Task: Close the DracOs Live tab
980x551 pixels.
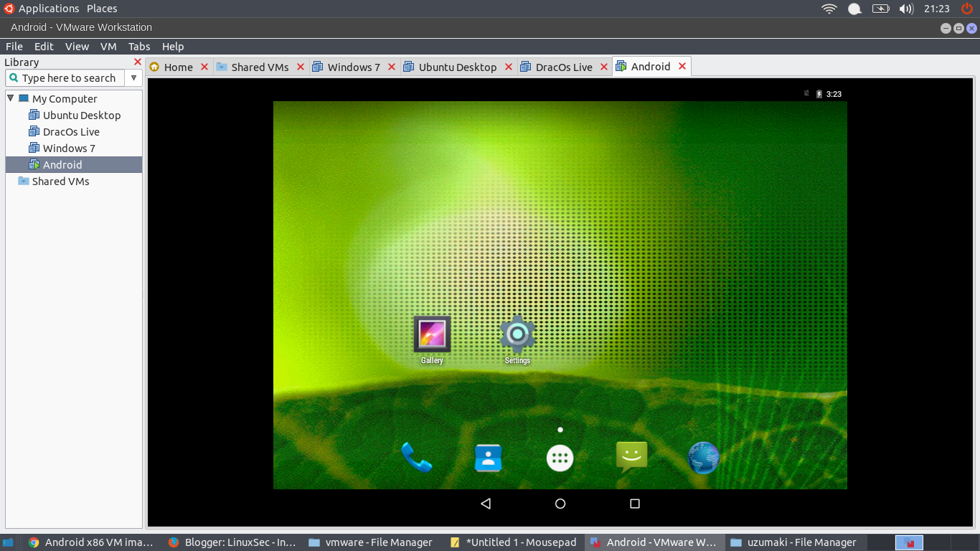Action: tap(604, 67)
